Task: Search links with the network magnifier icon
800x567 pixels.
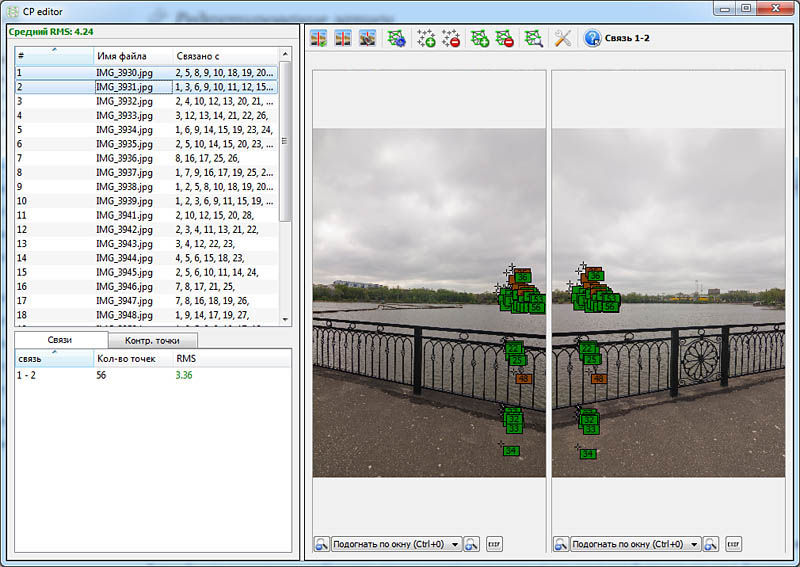Action: coord(534,38)
